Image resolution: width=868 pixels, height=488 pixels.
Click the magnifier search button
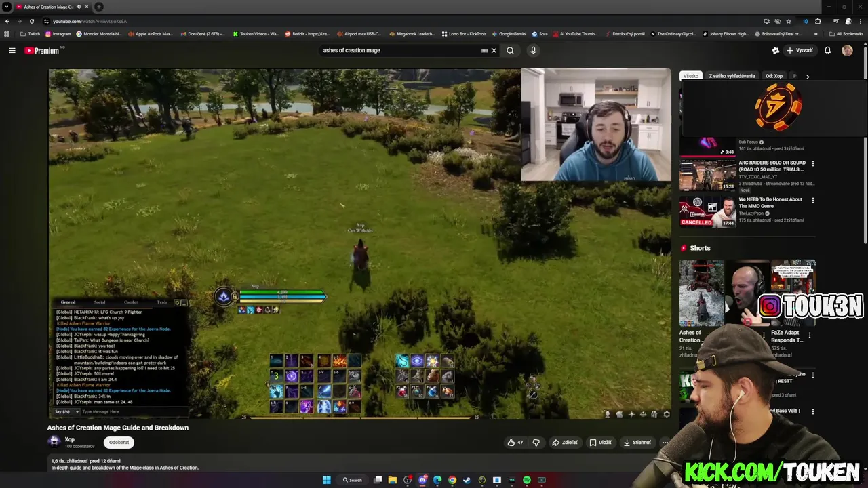click(510, 50)
